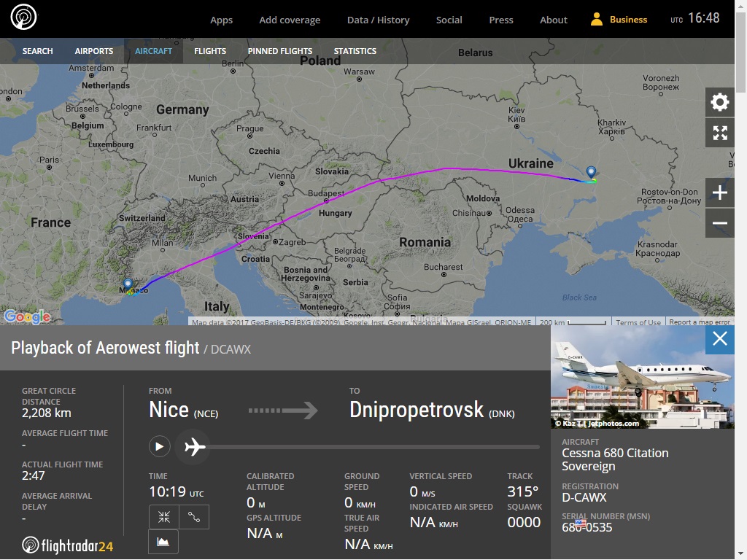This screenshot has height=560, width=747.
Task: Click the airplane marker on playback timeline
Action: [x=195, y=446]
